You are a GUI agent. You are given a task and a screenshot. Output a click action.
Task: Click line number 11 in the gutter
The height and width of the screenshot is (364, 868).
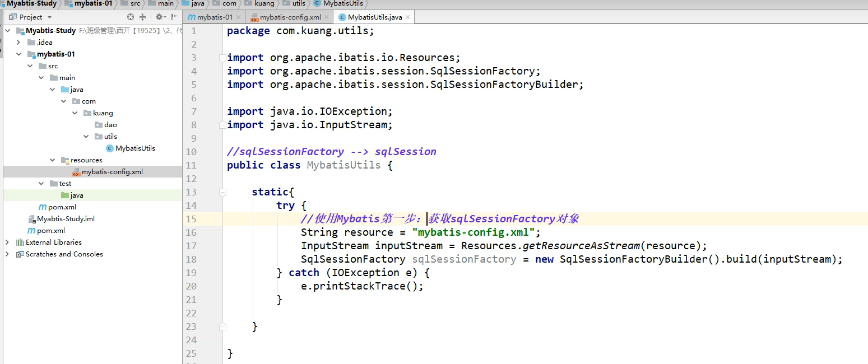click(x=191, y=165)
